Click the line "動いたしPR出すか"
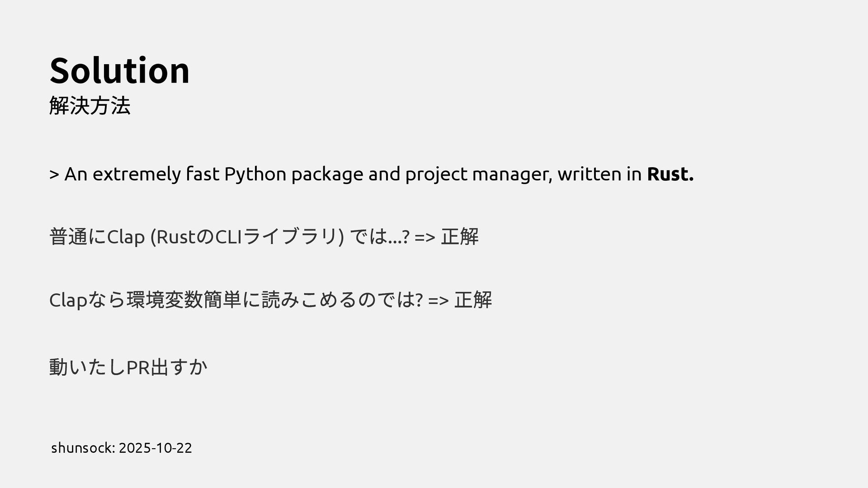The height and width of the screenshot is (488, 868). tap(128, 367)
